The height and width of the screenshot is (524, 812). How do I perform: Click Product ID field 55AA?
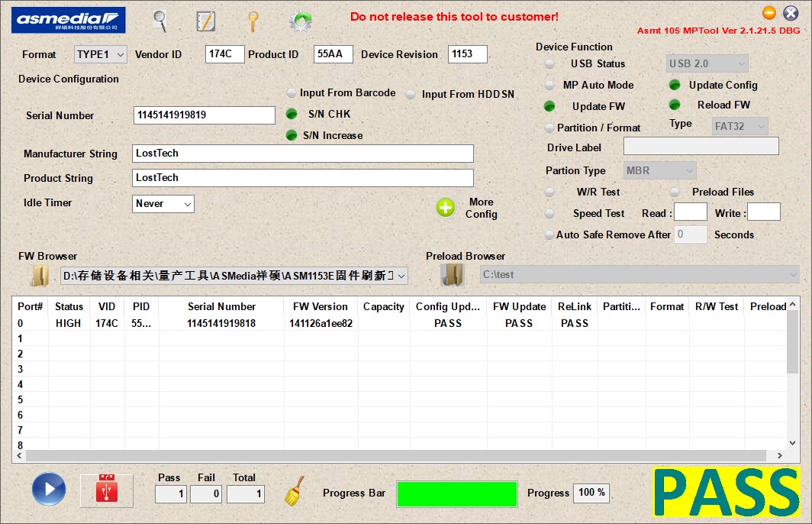(x=333, y=54)
